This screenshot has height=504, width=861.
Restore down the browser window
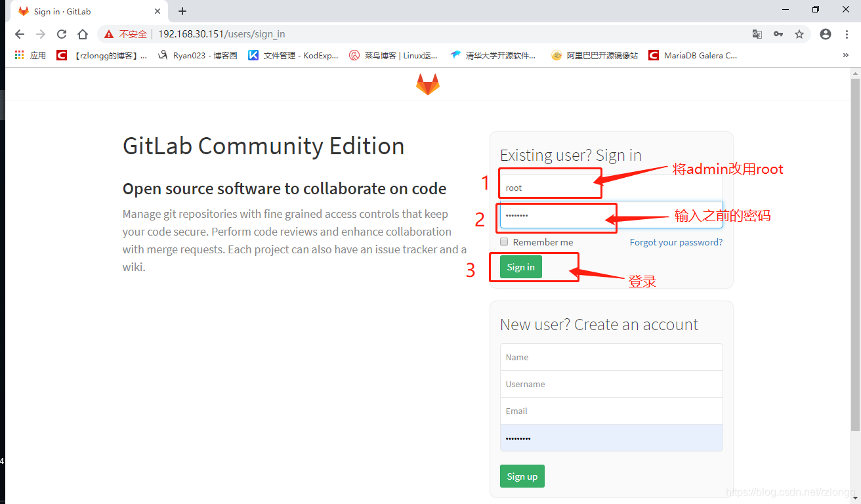tap(816, 9)
